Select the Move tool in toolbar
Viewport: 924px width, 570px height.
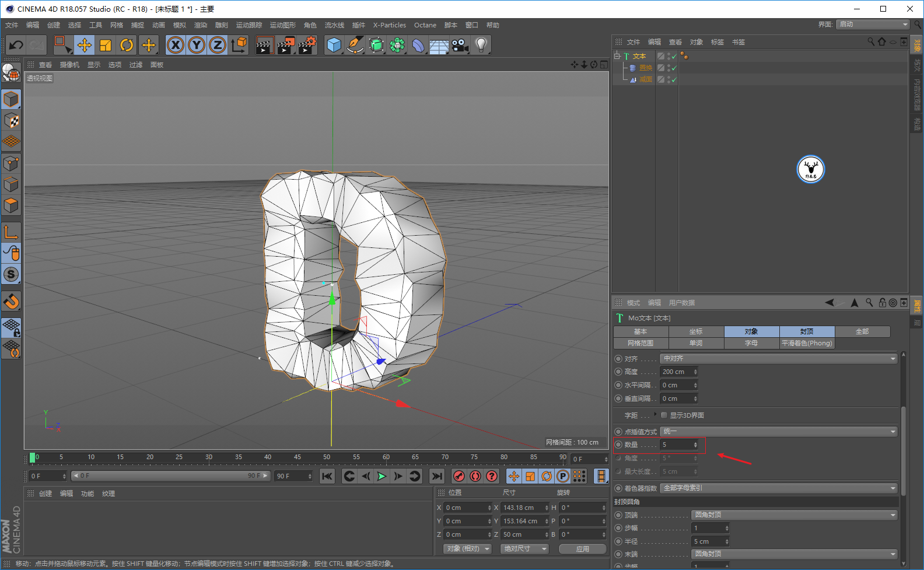click(85, 45)
